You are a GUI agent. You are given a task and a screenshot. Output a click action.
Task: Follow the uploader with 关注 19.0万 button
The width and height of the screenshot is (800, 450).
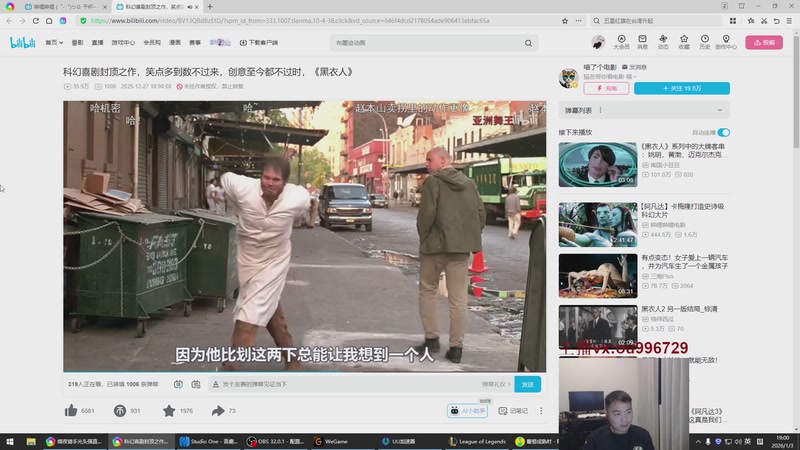pos(682,88)
